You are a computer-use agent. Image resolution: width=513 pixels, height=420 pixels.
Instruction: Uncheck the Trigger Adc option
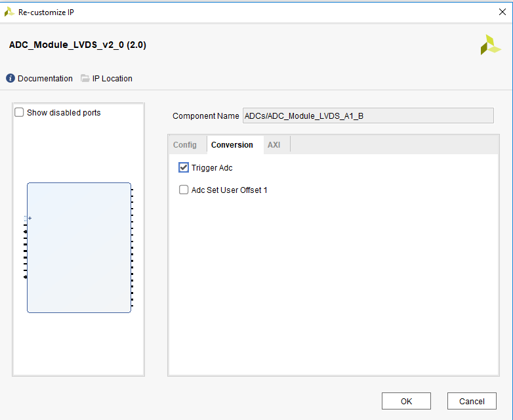tap(184, 168)
